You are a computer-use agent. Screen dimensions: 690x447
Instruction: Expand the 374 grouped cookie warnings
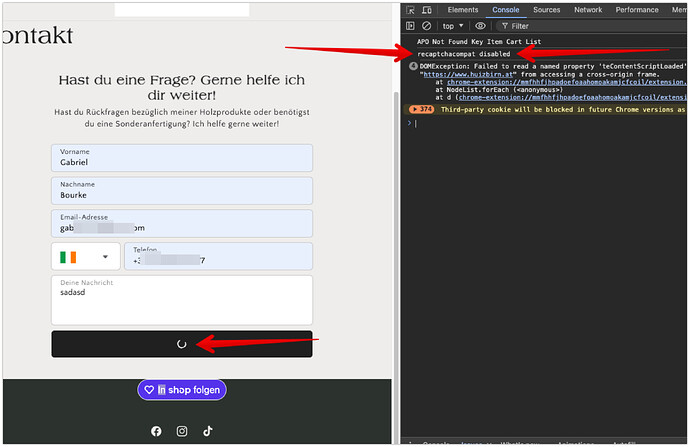(x=422, y=109)
